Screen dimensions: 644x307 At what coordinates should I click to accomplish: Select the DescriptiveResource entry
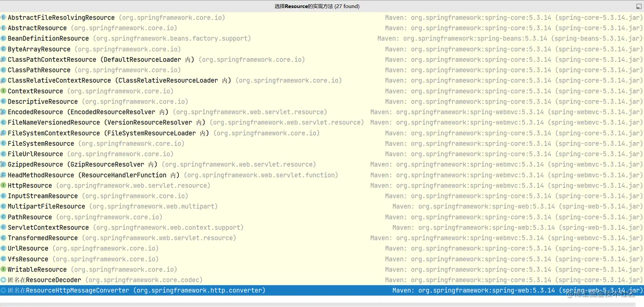[x=322, y=101]
